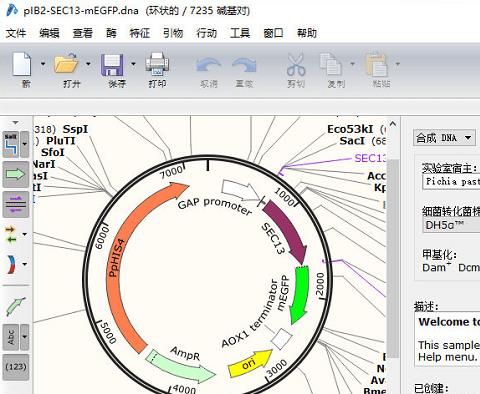Click the SacI enzyme label
The width and height of the screenshot is (480, 394).
pyautogui.click(x=352, y=141)
